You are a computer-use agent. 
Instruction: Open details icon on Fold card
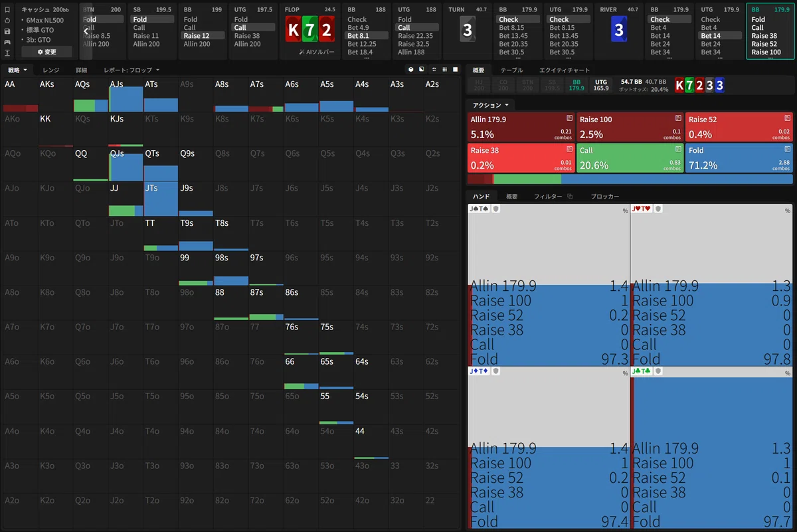pyautogui.click(x=787, y=149)
